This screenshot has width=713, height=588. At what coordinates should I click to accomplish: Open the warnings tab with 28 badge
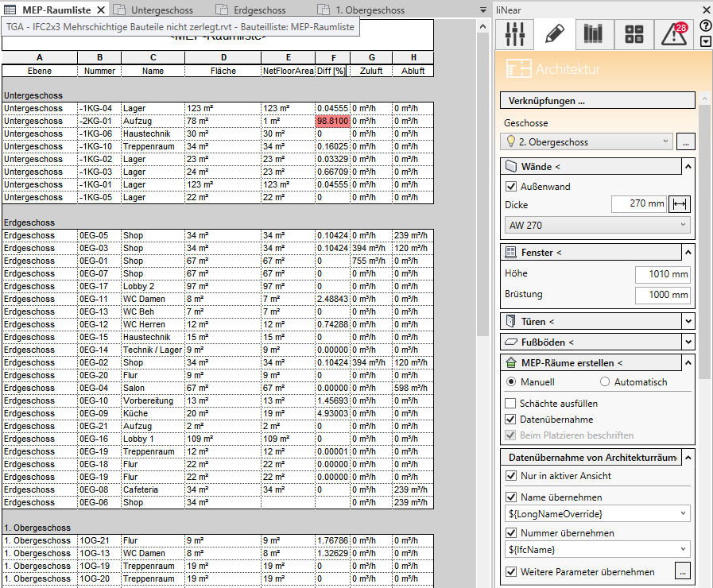pos(672,34)
